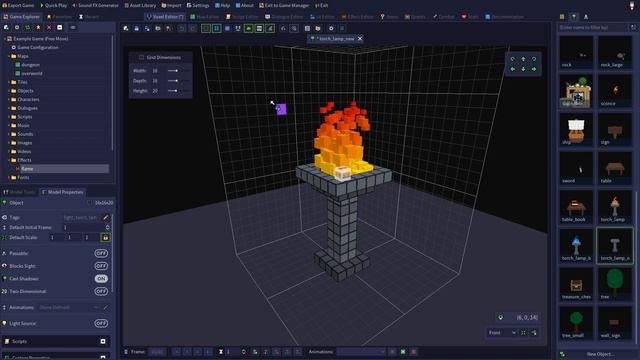Click the object name filter field

593,27
